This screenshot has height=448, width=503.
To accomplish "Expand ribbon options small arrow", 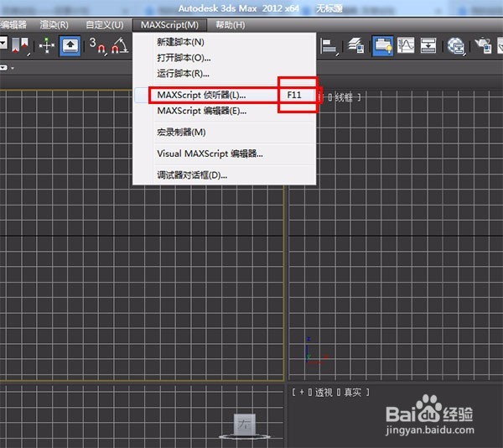I will (x=13, y=68).
